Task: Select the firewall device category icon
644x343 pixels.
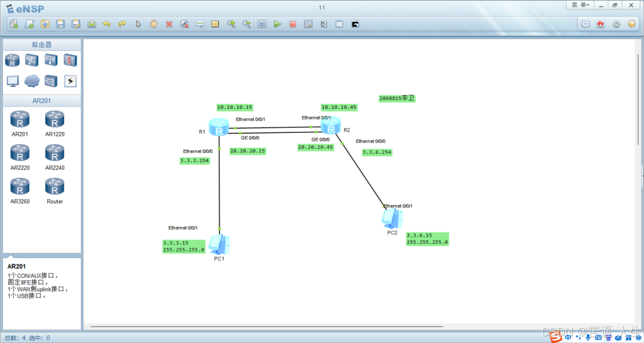Action: pyautogui.click(x=70, y=61)
